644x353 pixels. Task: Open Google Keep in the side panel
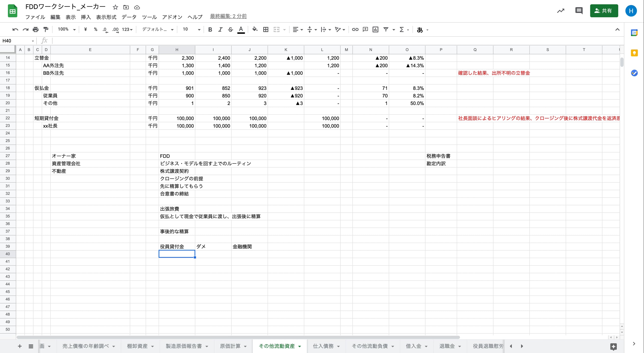tap(634, 53)
